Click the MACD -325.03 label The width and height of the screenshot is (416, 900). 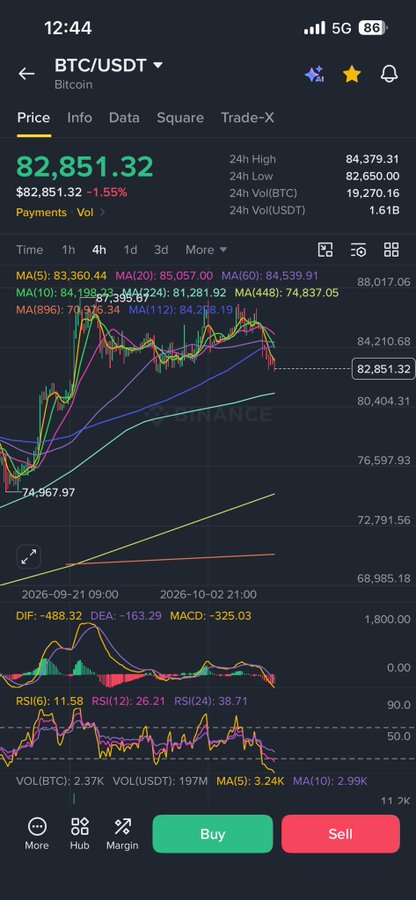(211, 616)
